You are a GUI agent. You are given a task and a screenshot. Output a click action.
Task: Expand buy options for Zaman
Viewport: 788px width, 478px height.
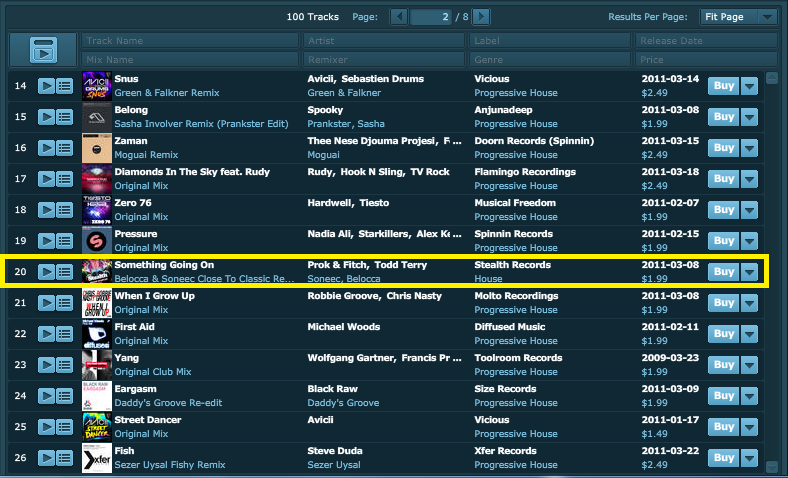pyautogui.click(x=749, y=148)
